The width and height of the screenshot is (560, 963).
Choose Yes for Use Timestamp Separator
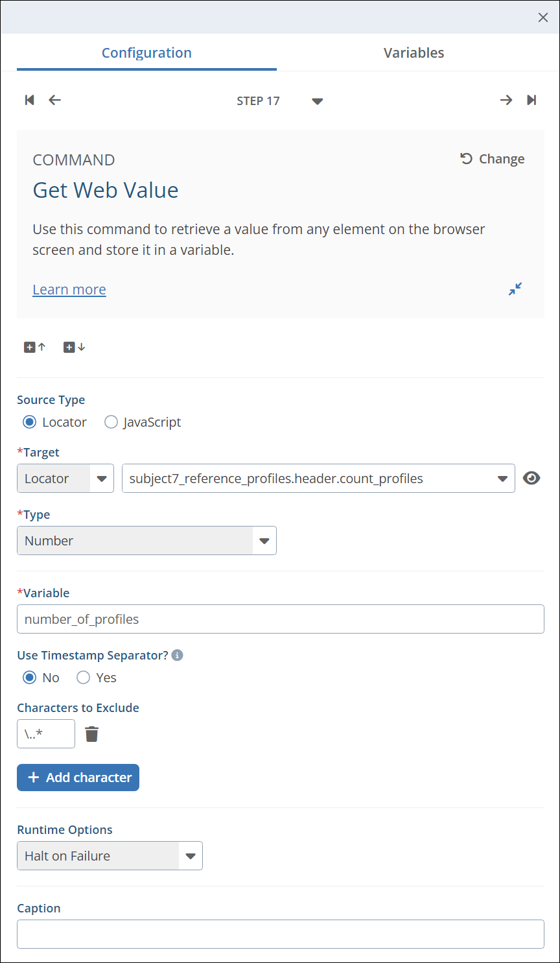pyautogui.click(x=84, y=678)
